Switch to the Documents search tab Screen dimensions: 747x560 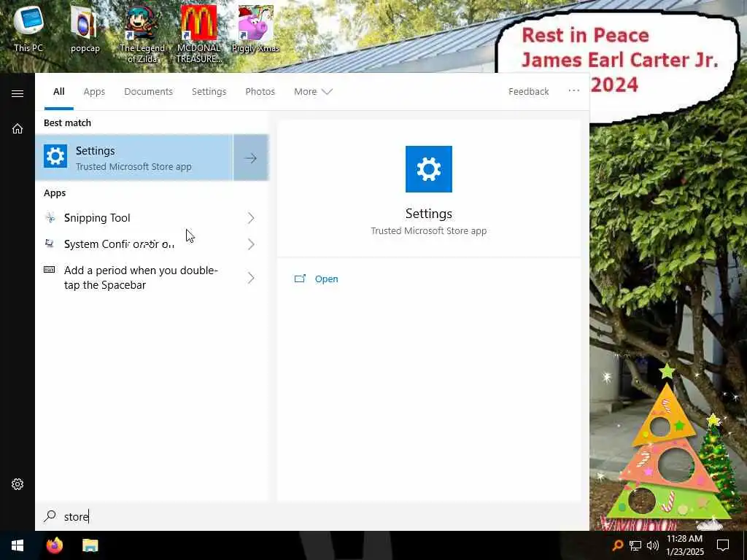[x=148, y=91]
